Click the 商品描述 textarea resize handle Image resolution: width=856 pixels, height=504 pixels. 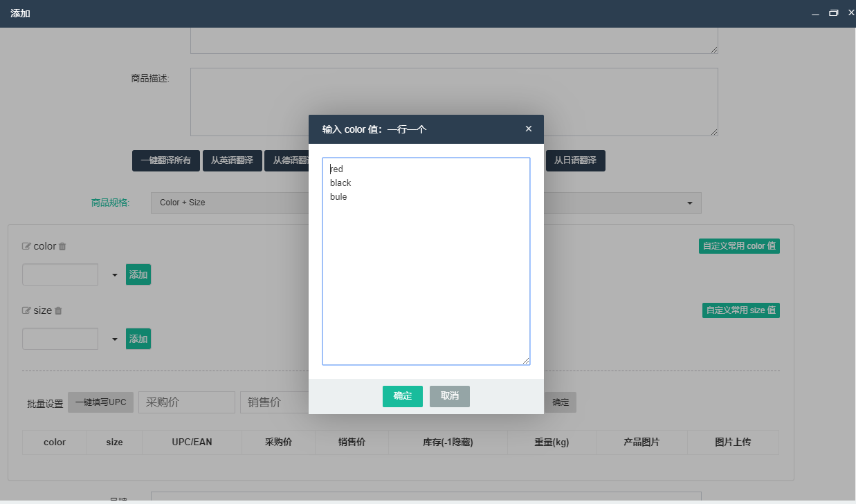tap(714, 132)
